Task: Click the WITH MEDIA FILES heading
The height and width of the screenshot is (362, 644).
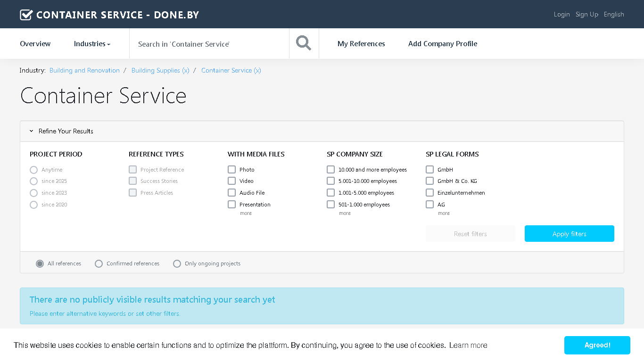Action: point(256,154)
